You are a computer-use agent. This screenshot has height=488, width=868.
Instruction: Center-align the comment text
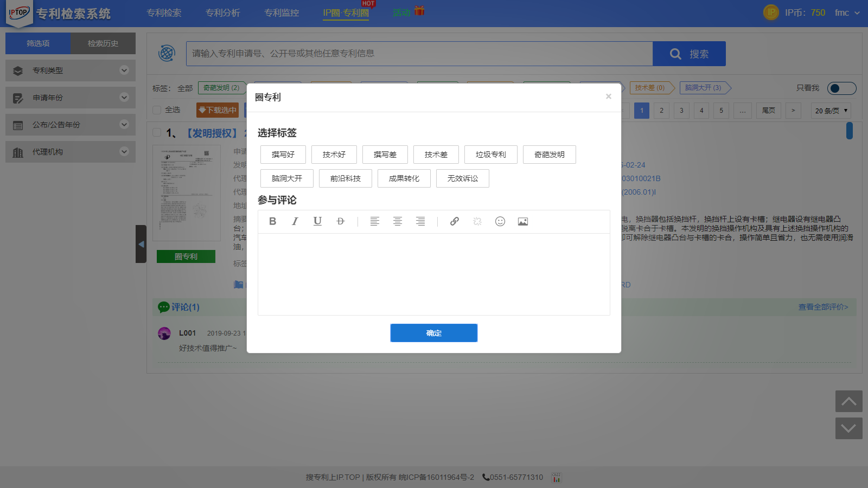[398, 221]
